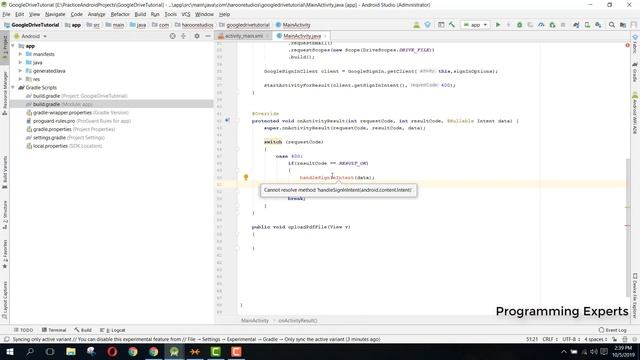The height and width of the screenshot is (360, 640).
Task: Open the AVD Manager device icon
Action: (x=587, y=25)
